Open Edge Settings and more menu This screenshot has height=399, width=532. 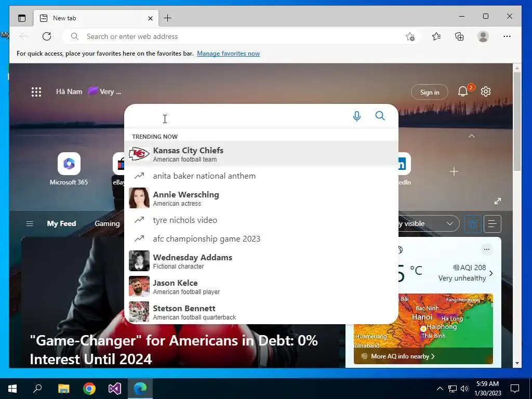507,36
